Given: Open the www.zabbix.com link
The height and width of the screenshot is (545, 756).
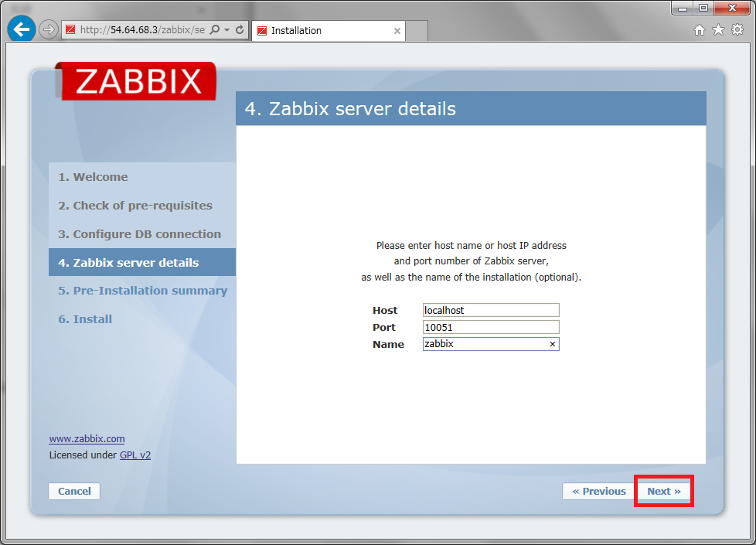Looking at the screenshot, I should (87, 439).
